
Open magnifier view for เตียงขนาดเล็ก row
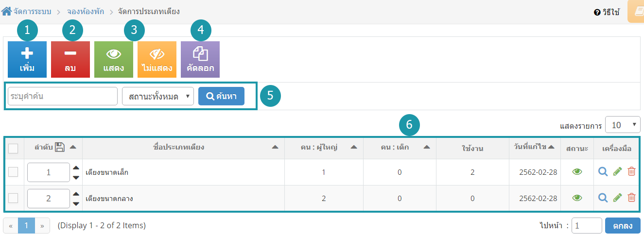(603, 171)
